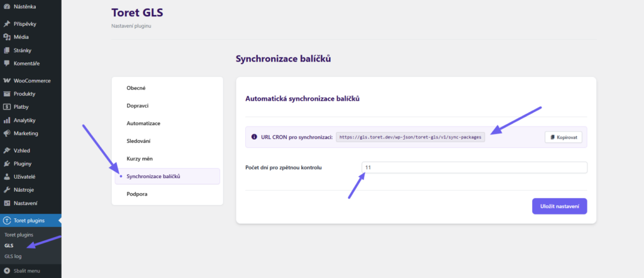Click the Platby dollar icon
Image resolution: width=644 pixels, height=278 pixels.
(6, 107)
